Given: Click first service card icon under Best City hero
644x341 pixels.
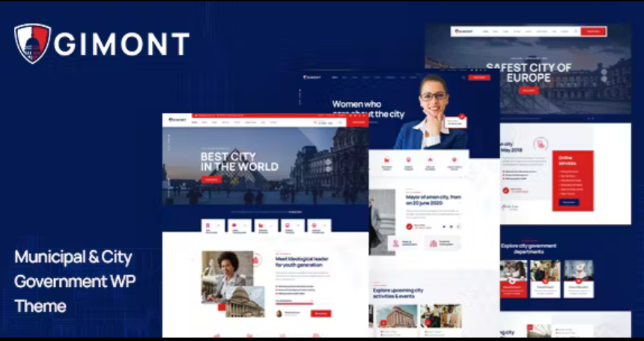Looking at the screenshot, I should point(208,226).
